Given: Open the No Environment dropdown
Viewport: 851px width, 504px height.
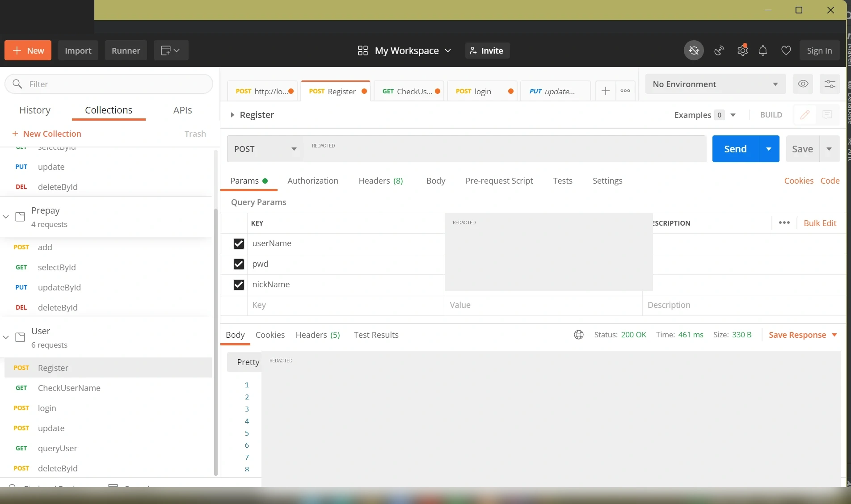Looking at the screenshot, I should pos(715,84).
